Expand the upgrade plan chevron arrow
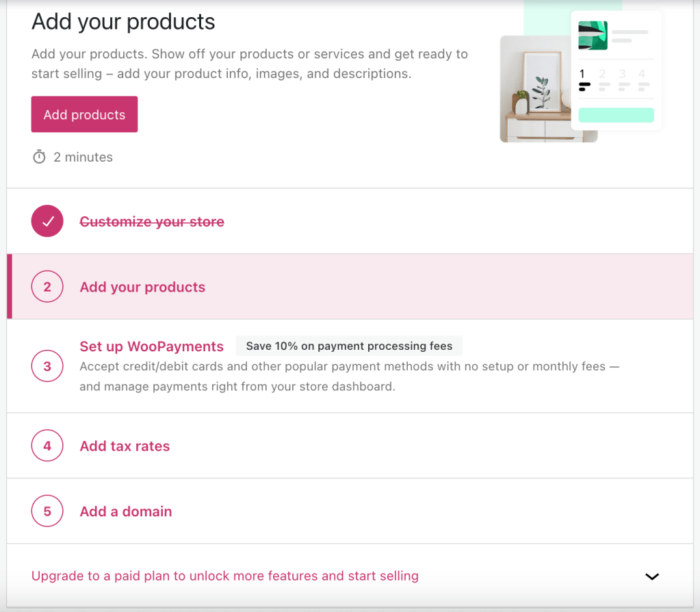700x612 pixels. pos(652,576)
